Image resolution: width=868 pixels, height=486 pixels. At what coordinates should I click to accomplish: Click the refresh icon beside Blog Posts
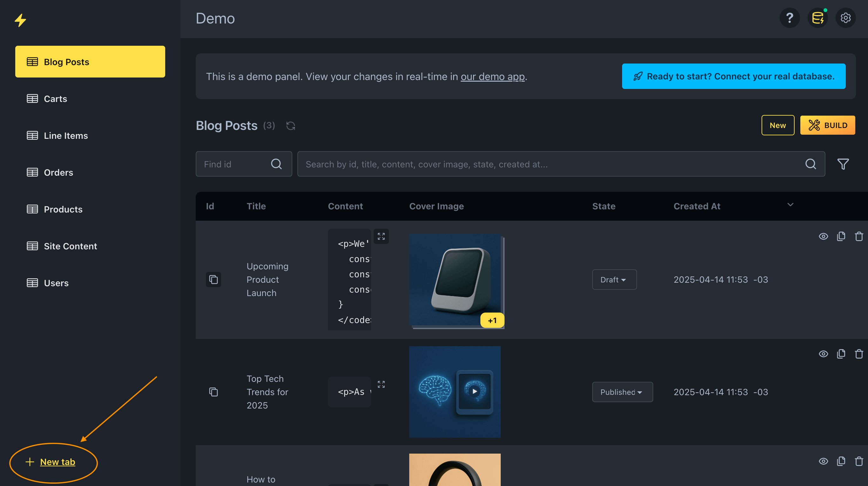pos(290,125)
